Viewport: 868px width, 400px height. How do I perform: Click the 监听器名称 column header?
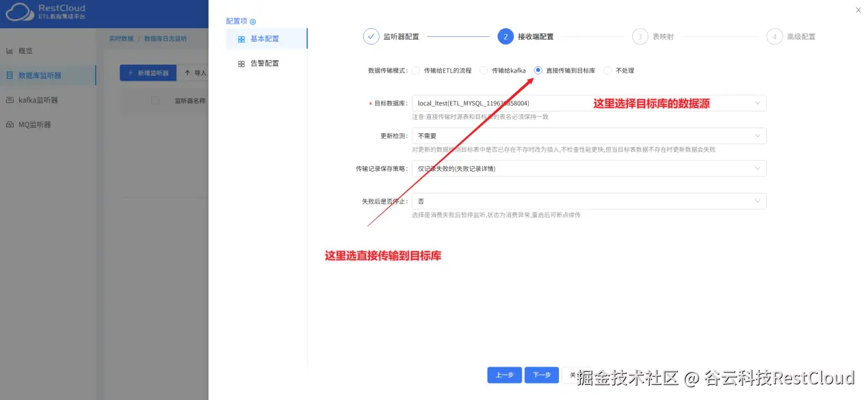tap(189, 101)
